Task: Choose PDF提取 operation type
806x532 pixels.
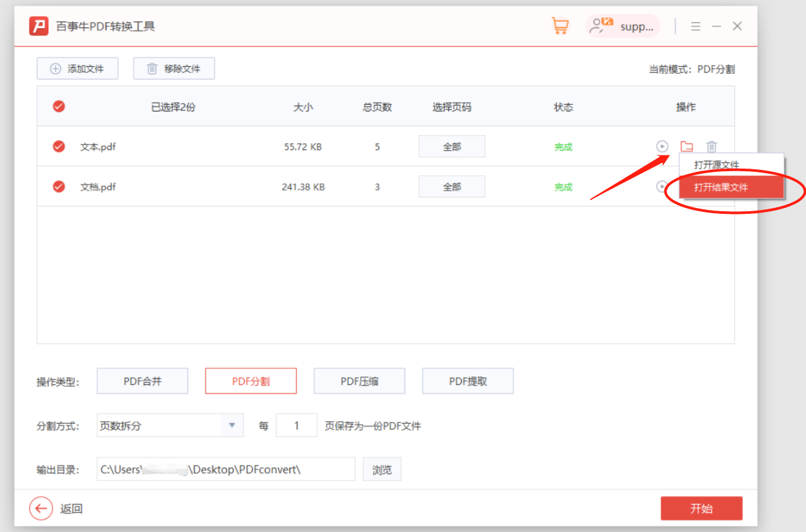Action: [468, 381]
